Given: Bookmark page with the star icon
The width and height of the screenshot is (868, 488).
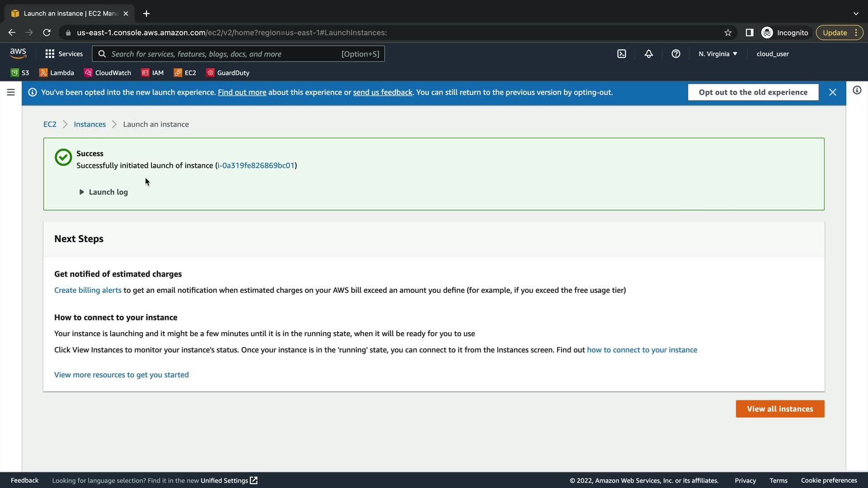Looking at the screenshot, I should tap(728, 33).
